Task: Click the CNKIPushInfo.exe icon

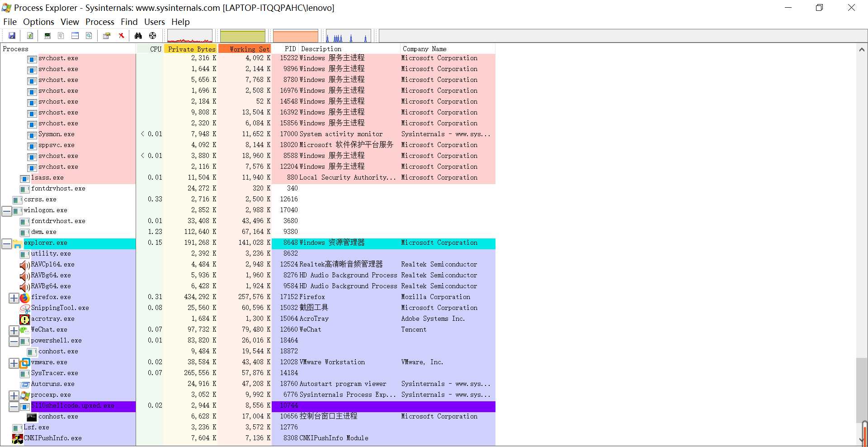Action: coord(18,438)
